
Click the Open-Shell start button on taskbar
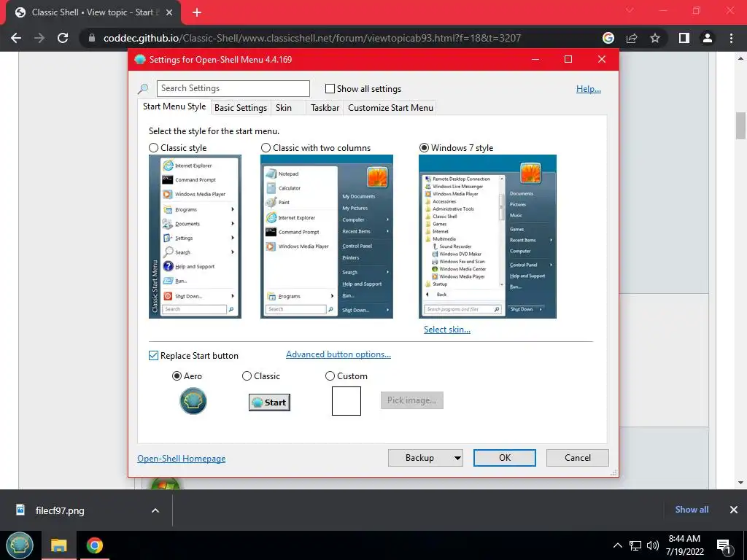[x=20, y=545]
